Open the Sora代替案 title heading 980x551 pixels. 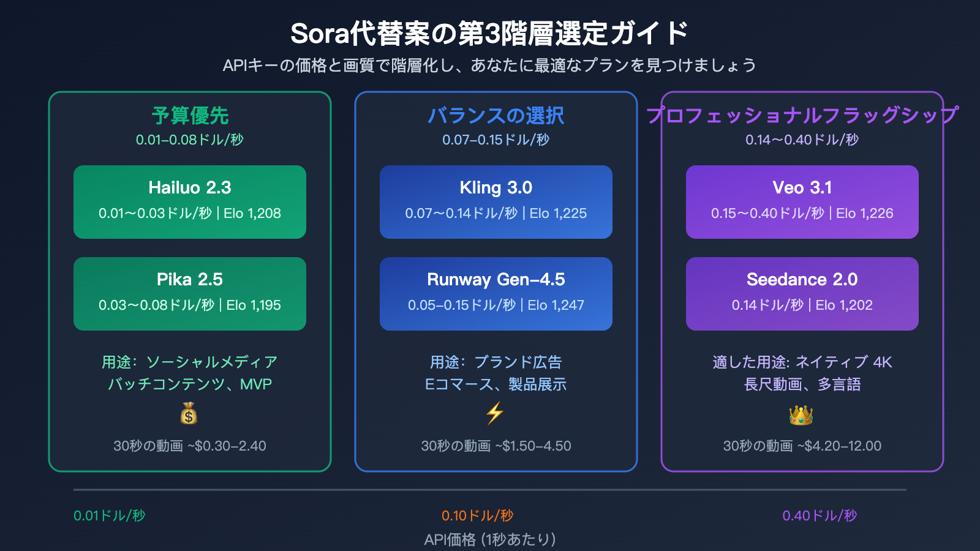pyautogui.click(x=490, y=35)
